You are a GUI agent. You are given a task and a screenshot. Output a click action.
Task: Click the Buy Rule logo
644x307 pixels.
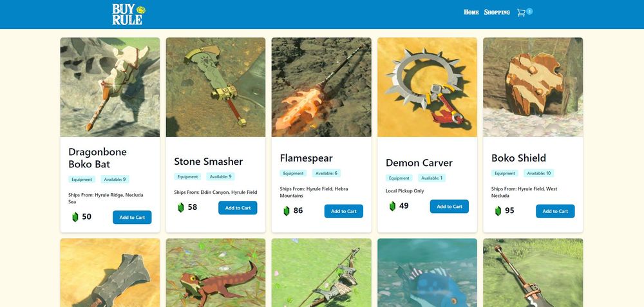[129, 14]
